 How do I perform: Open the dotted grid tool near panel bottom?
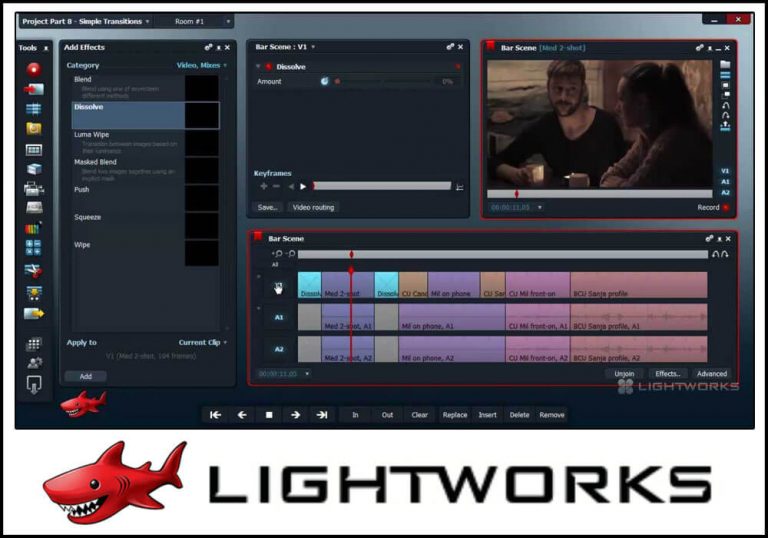click(34, 344)
